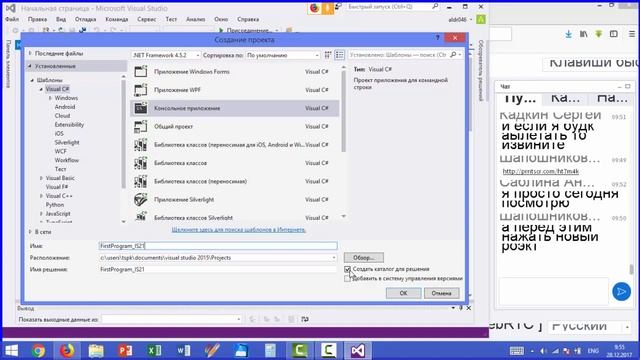
Task: Click the template search magnifier icon
Action: 453,55
